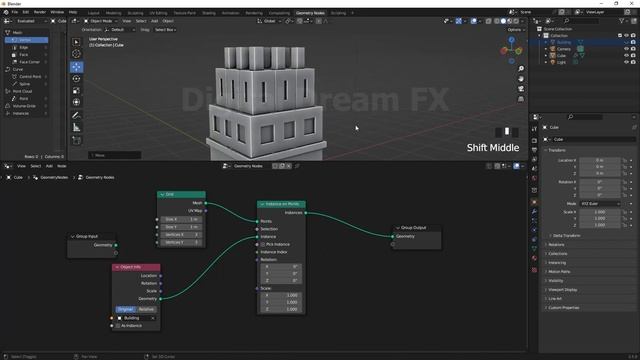Screen dimensions: 640x360
Task: Click the Instance on Points node header
Action: coord(281,204)
